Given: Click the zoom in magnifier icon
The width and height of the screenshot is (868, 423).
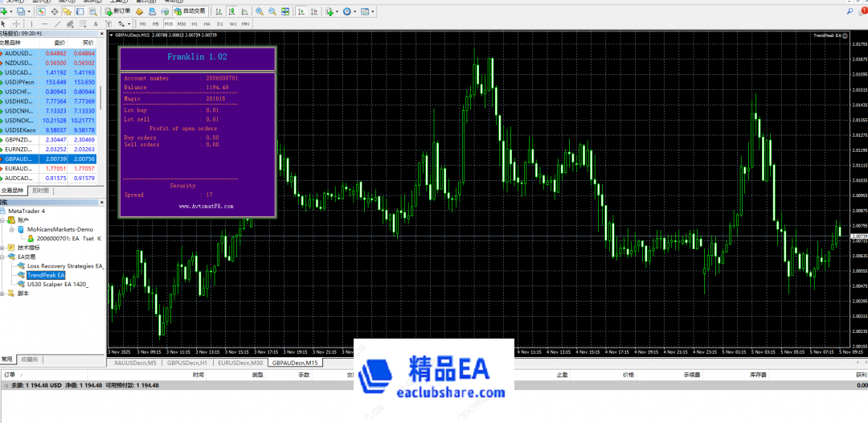Looking at the screenshot, I should pyautogui.click(x=260, y=11).
